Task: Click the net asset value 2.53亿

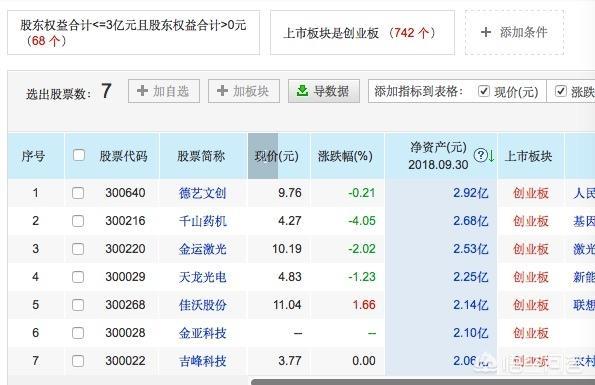Action: [471, 249]
